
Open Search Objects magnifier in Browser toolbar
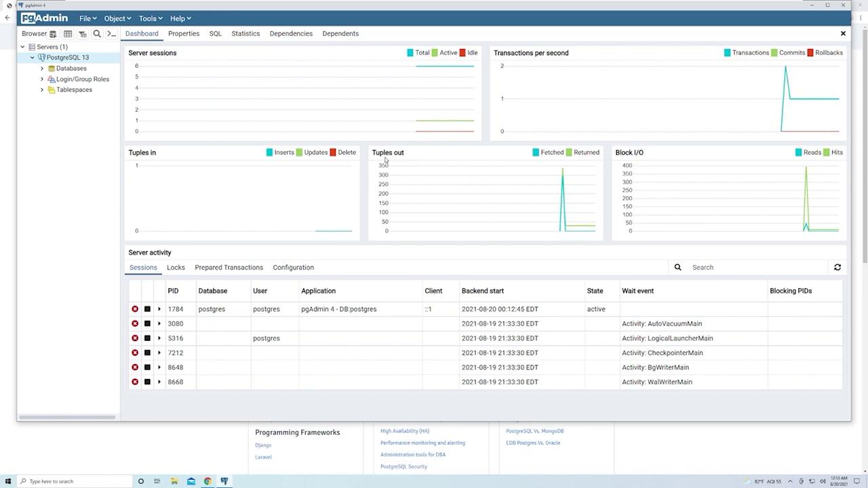(97, 34)
